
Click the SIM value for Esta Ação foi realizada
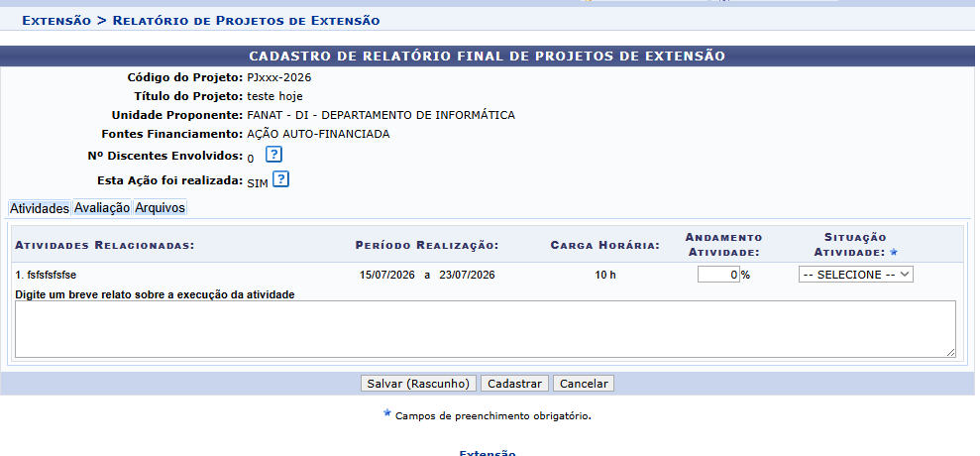tap(258, 184)
